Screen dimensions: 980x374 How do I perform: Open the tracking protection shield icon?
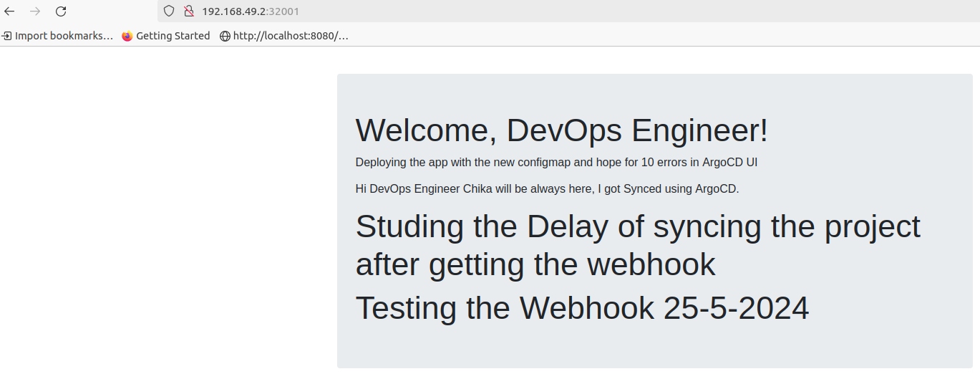pyautogui.click(x=169, y=11)
